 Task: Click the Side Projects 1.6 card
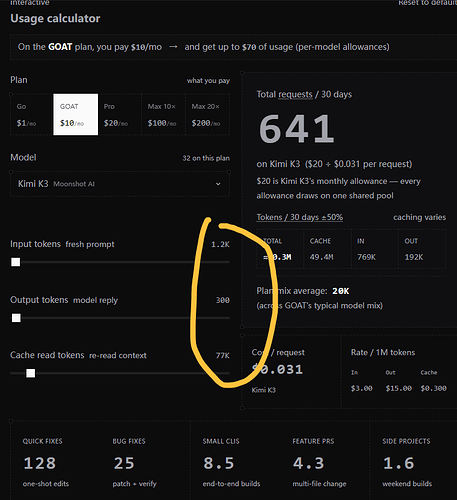413,462
